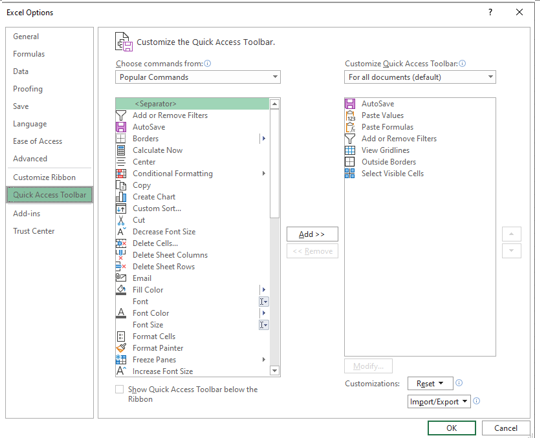This screenshot has width=540, height=446.
Task: Confirm with the OK button
Action: [x=451, y=428]
